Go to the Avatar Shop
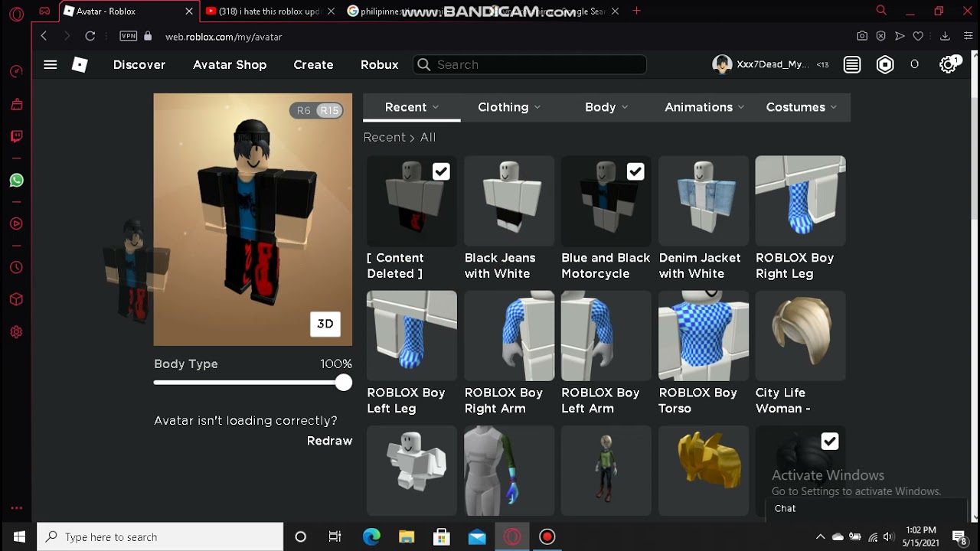The width and height of the screenshot is (980, 551). (230, 65)
